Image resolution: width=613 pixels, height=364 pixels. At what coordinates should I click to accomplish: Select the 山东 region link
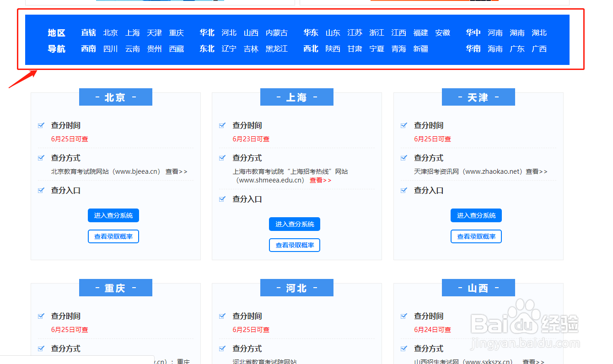(333, 33)
